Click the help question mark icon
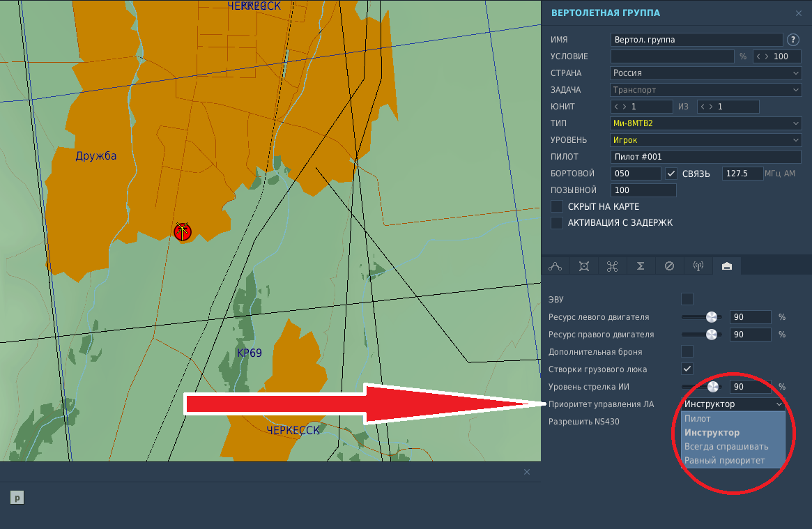The image size is (812, 529). click(792, 40)
